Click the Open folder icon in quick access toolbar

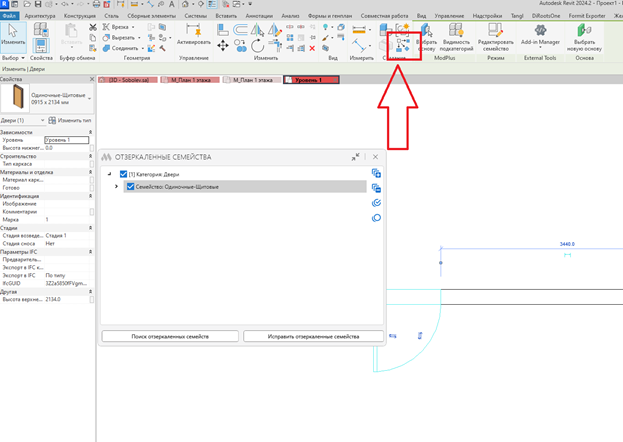click(x=27, y=4)
